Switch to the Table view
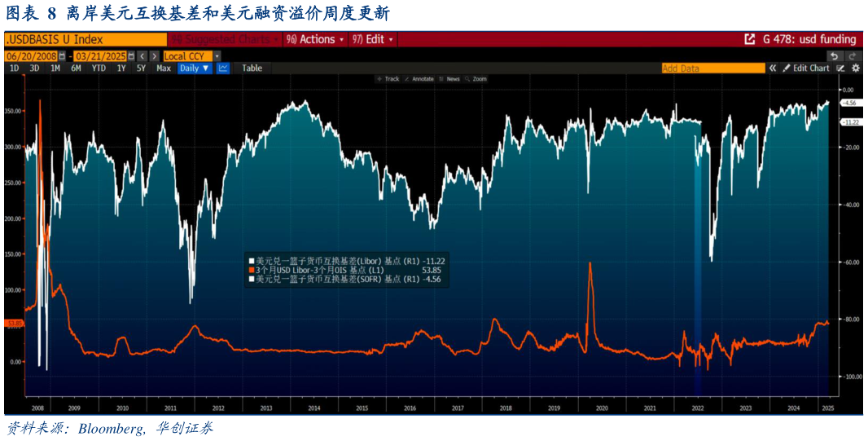This screenshot has width=868, height=441. pyautogui.click(x=252, y=68)
